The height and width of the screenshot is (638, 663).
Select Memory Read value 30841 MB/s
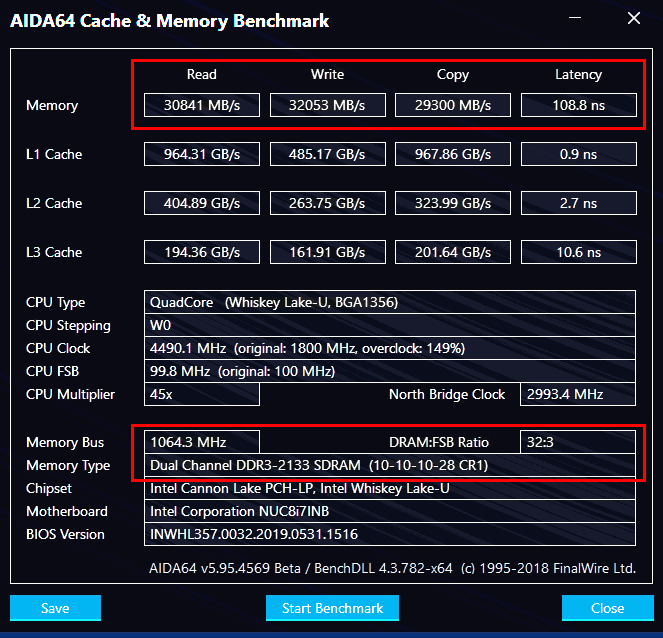tap(202, 105)
